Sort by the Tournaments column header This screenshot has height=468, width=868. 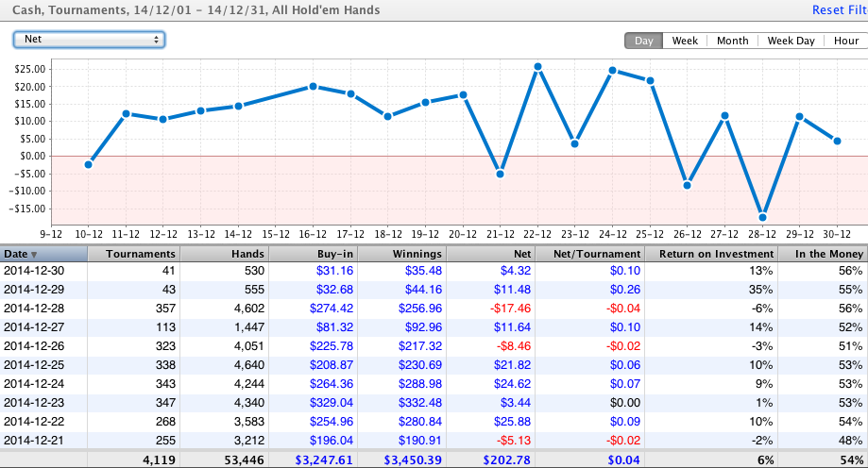[x=132, y=254]
